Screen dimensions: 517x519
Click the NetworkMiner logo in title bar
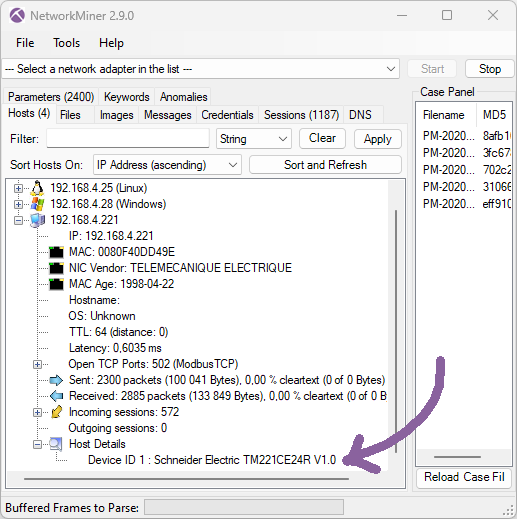pyautogui.click(x=17, y=15)
